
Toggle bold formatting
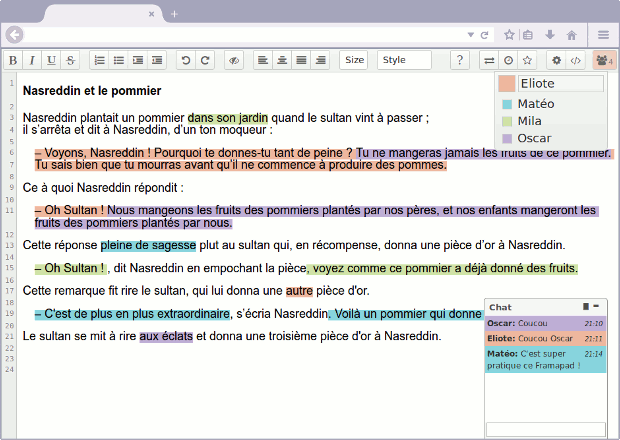(13, 60)
